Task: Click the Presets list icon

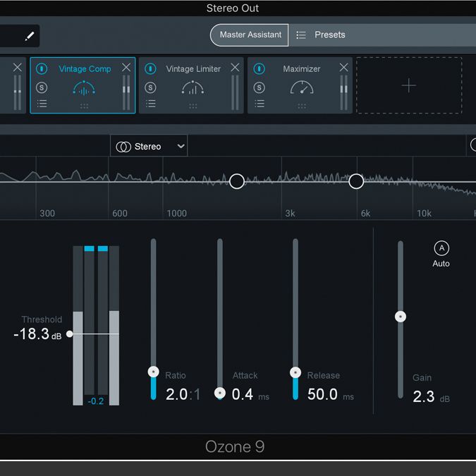Action: (x=301, y=35)
